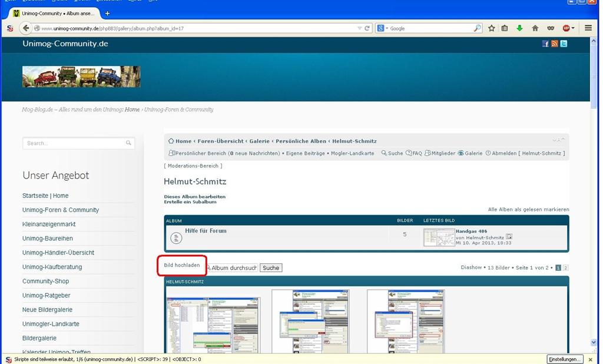Viewport: 603px width, 364px height.
Task: Open the RSS feed icon
Action: pos(554,44)
